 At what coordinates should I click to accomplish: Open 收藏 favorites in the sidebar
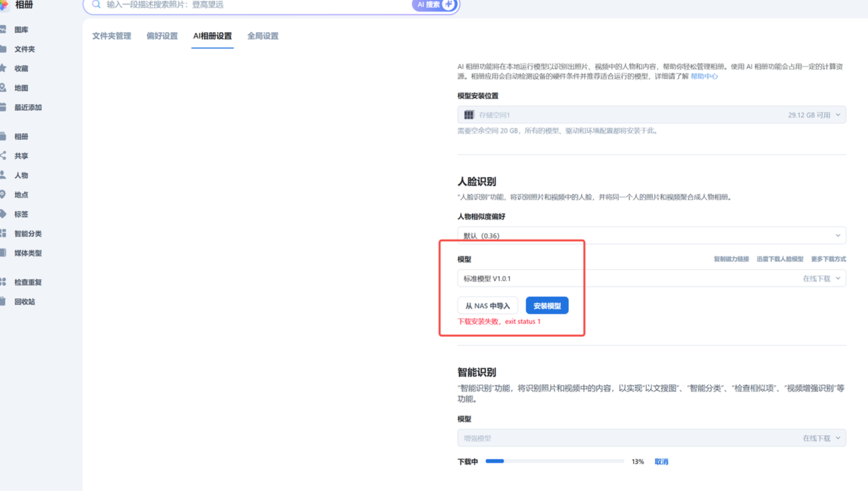click(x=21, y=69)
